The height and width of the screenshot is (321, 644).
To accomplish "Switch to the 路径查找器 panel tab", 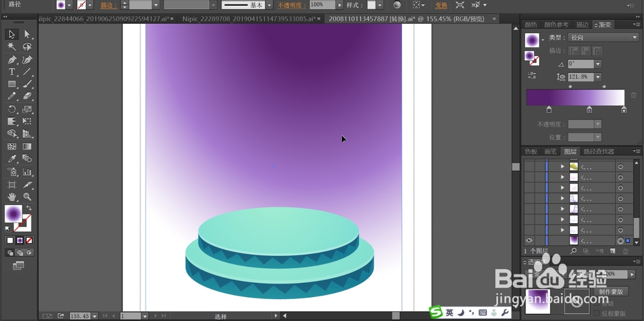I will pyautogui.click(x=599, y=151).
